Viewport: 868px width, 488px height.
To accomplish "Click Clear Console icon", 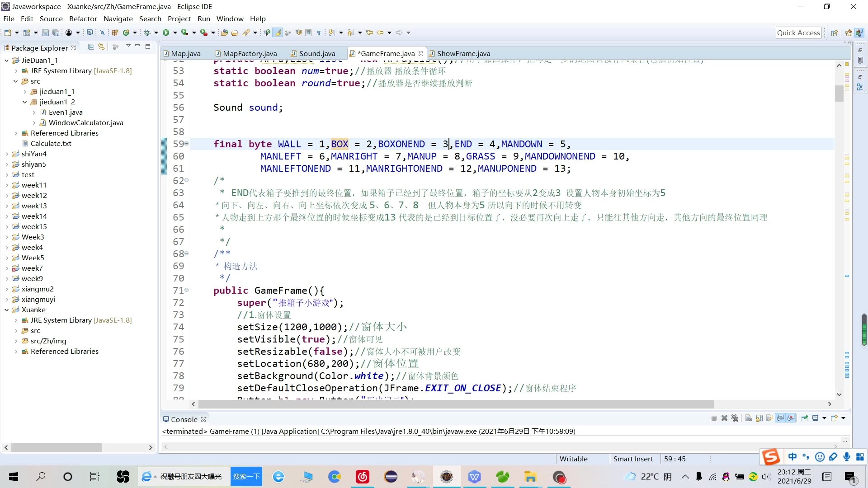I will click(749, 418).
